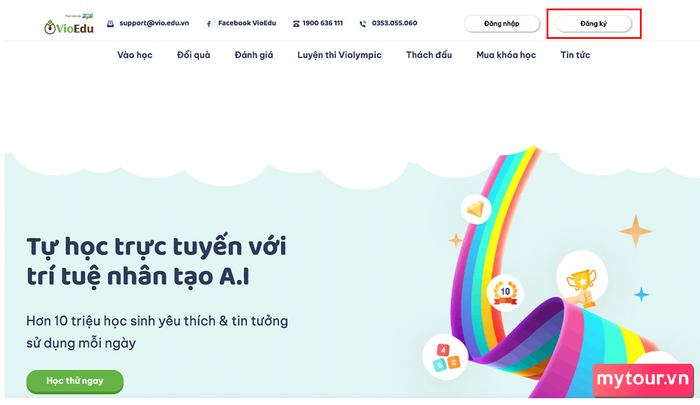Go to Luyện thi Violympic

pyautogui.click(x=339, y=55)
